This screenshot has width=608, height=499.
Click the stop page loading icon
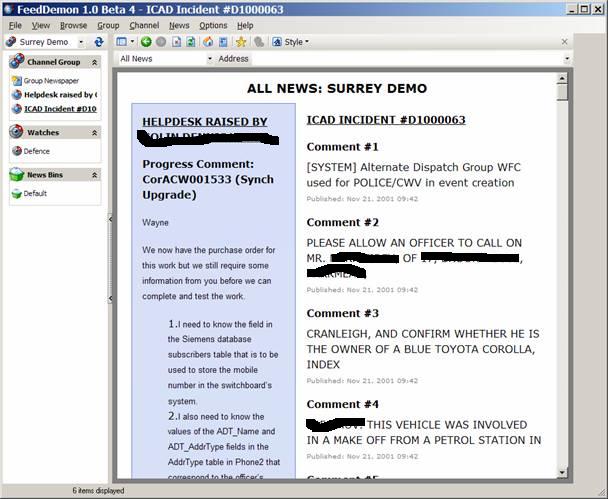pos(176,42)
